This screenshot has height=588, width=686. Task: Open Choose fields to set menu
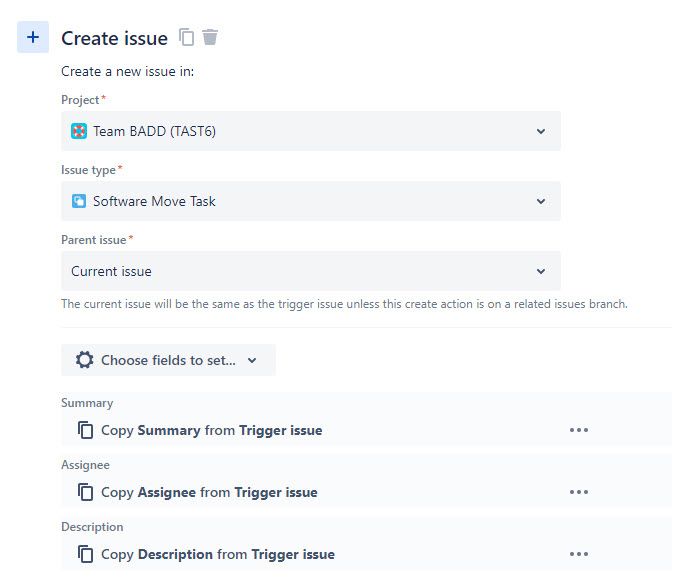point(168,360)
